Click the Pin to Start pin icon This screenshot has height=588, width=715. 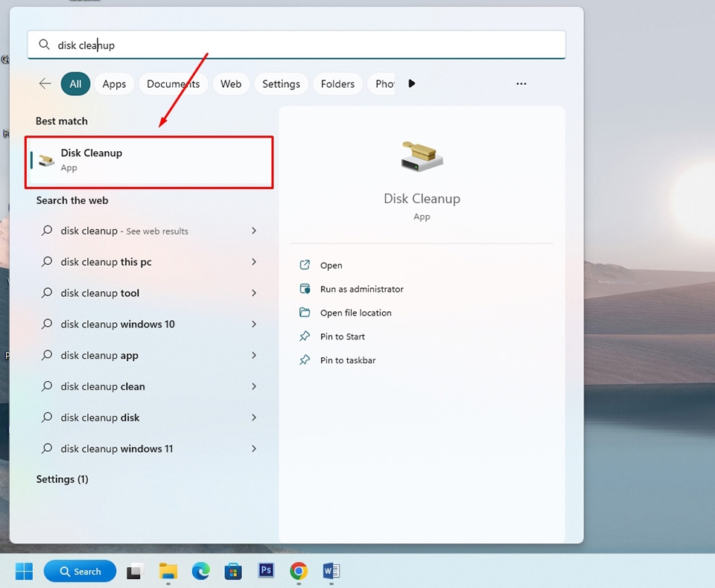[x=305, y=336]
